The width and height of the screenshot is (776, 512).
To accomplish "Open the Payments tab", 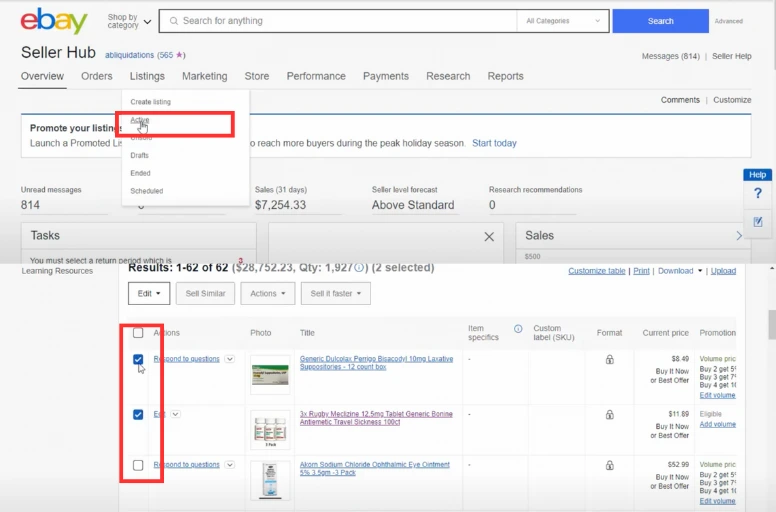I will (386, 76).
